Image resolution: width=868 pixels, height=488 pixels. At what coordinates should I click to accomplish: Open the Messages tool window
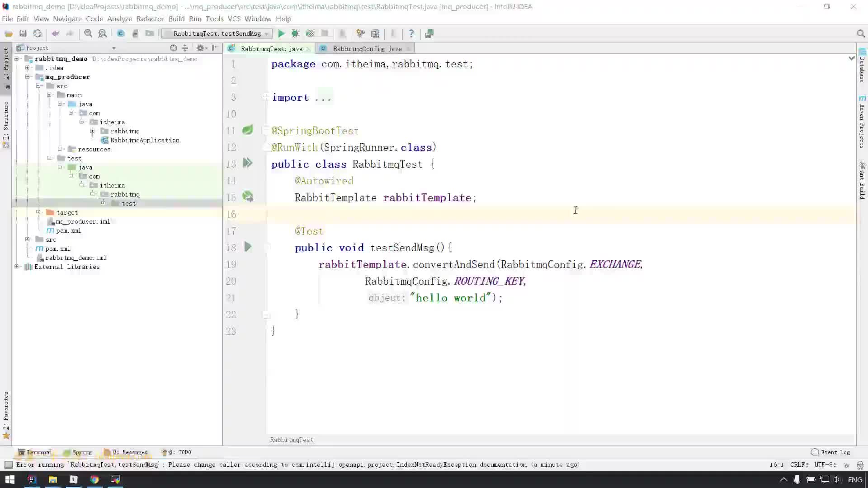[126, 452]
